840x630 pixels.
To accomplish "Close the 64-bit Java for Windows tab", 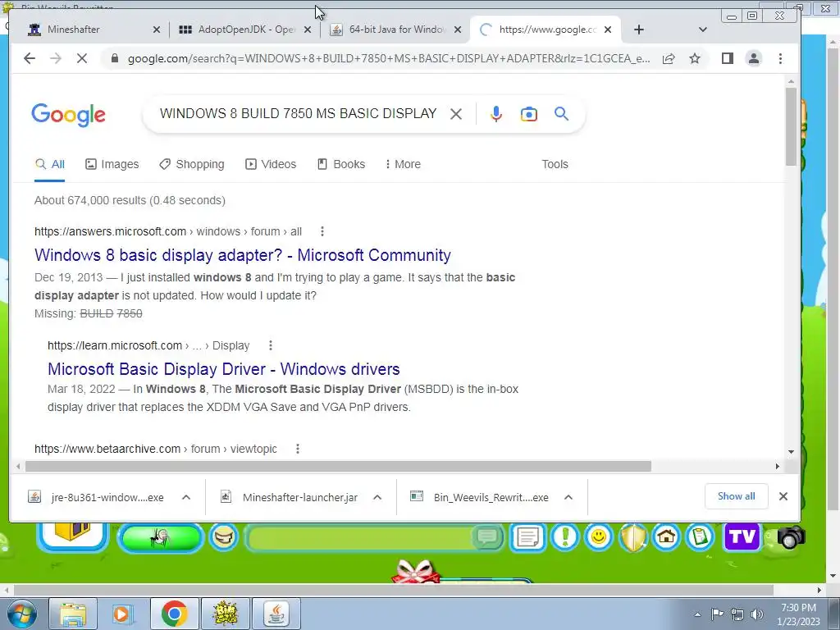I will [458, 30].
